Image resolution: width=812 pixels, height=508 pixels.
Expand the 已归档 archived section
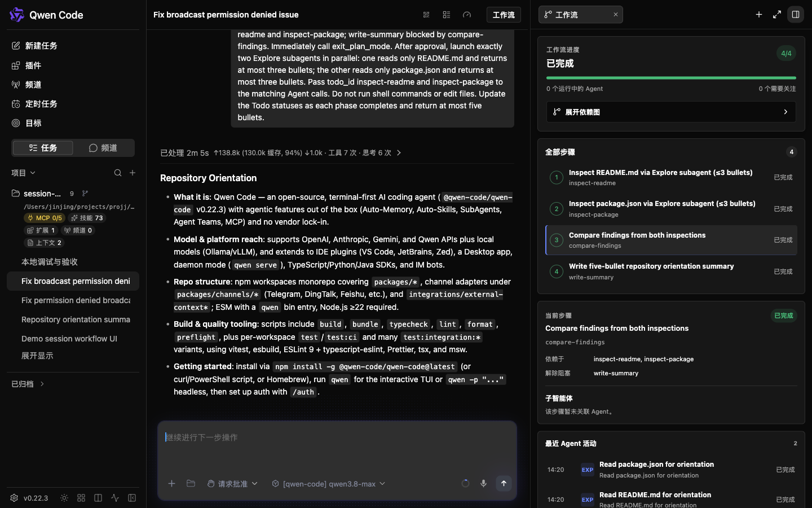[x=28, y=384]
